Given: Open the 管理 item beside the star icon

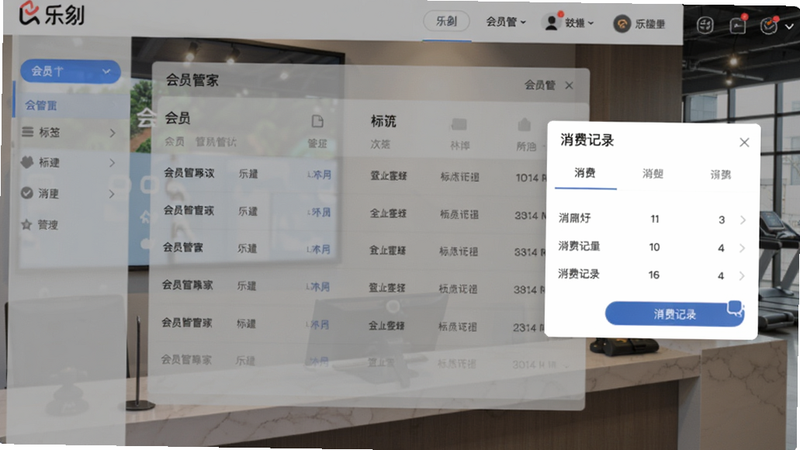Looking at the screenshot, I should (x=48, y=224).
